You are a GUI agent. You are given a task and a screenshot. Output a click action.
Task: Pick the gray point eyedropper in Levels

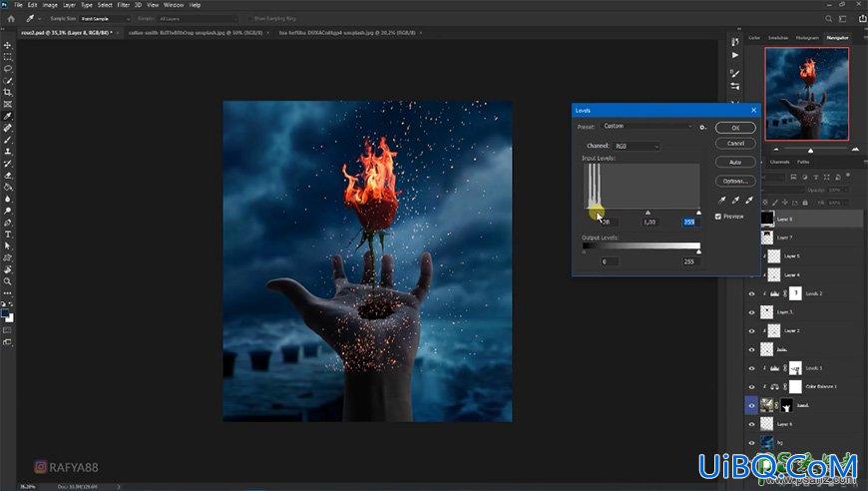tap(735, 200)
